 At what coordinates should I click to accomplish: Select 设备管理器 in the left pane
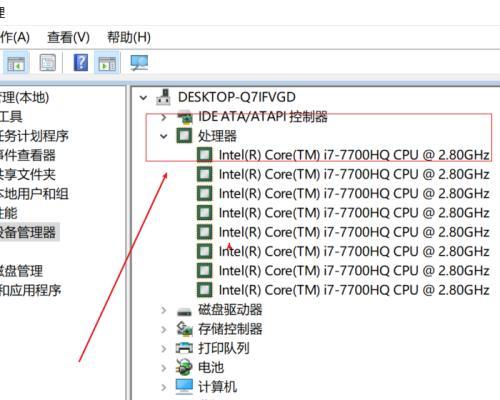[28, 232]
